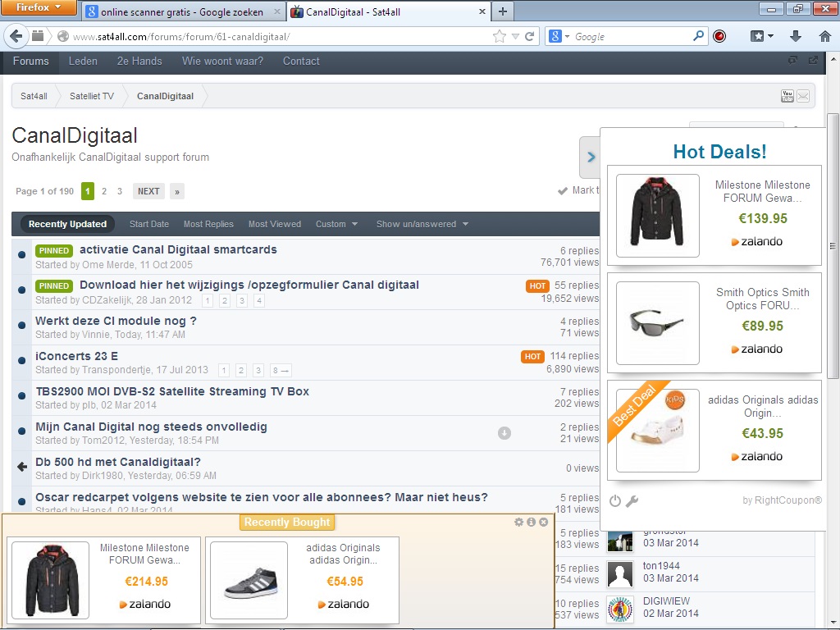Click the jacket thumbnail in Hot Deals
This screenshot has width=840, height=630.
[x=657, y=216]
